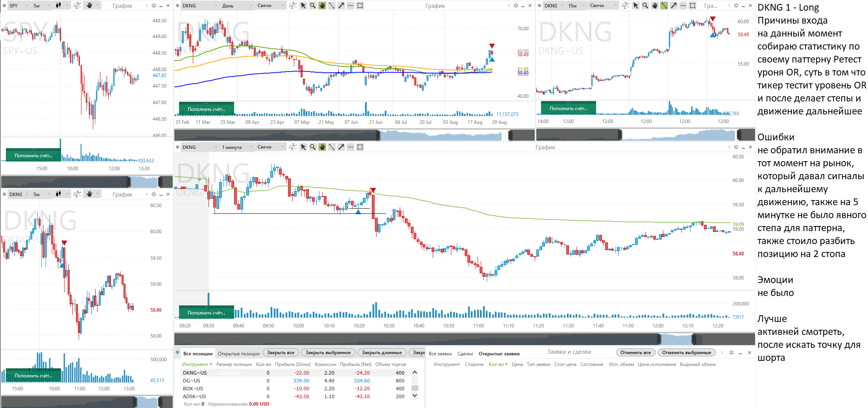
Task: Open ticker dropdown of DKNG 5m chart
Action: [x=19, y=194]
